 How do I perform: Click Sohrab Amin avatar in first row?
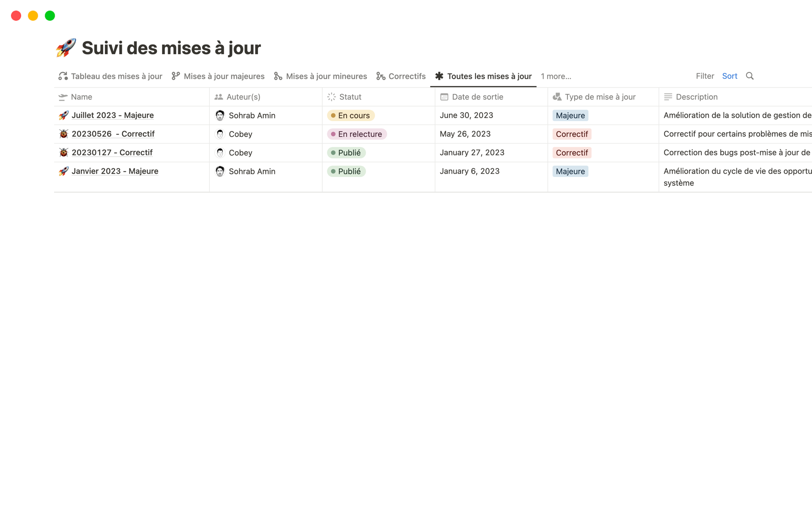(220, 116)
